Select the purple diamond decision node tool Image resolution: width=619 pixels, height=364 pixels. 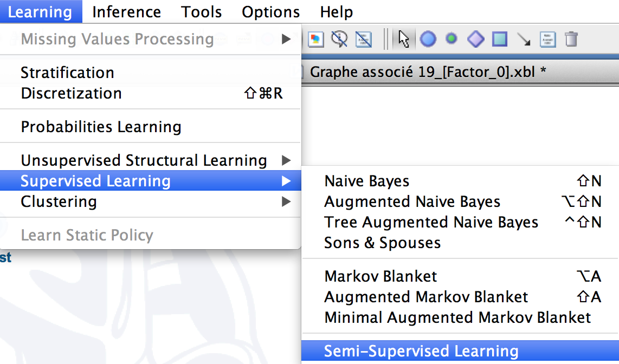coord(476,40)
